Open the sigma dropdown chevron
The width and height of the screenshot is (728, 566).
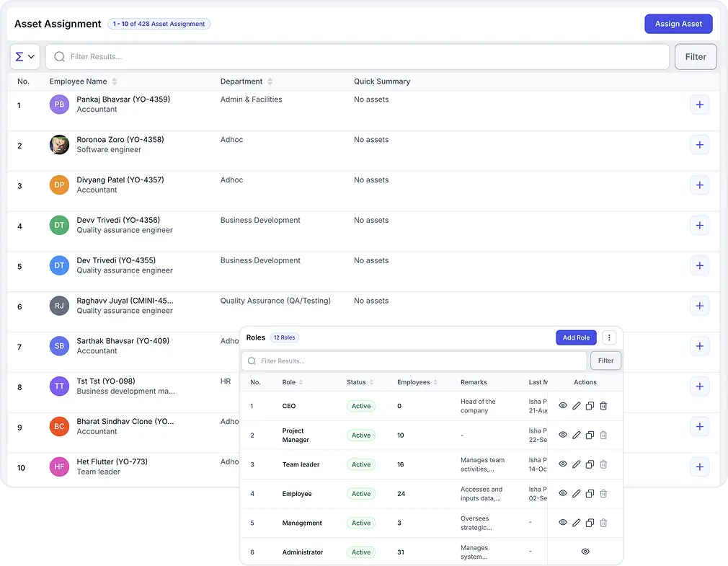click(30, 56)
